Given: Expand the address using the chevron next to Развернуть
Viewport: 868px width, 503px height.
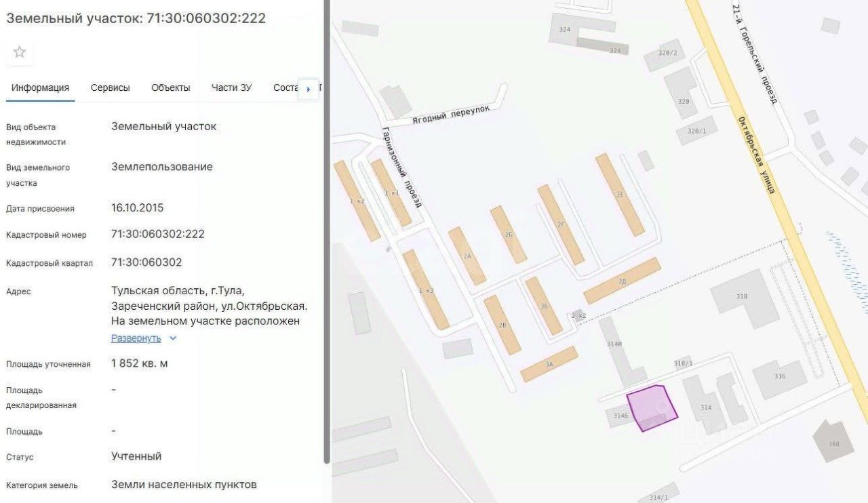Looking at the screenshot, I should [x=173, y=338].
